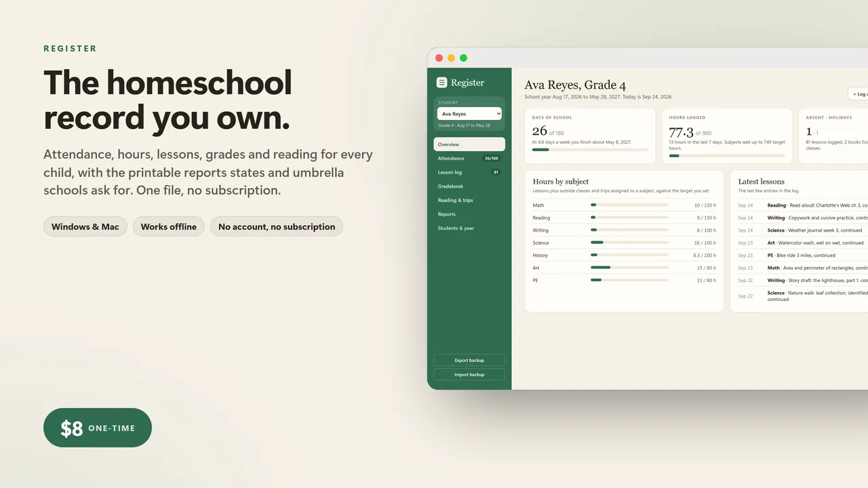Click the Import backup button
This screenshot has height=488, width=868.
point(469,375)
